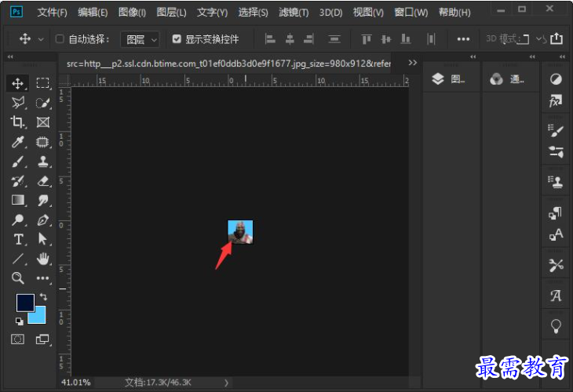Select the Brush tool
Viewport: 573px width, 392px height.
point(17,162)
